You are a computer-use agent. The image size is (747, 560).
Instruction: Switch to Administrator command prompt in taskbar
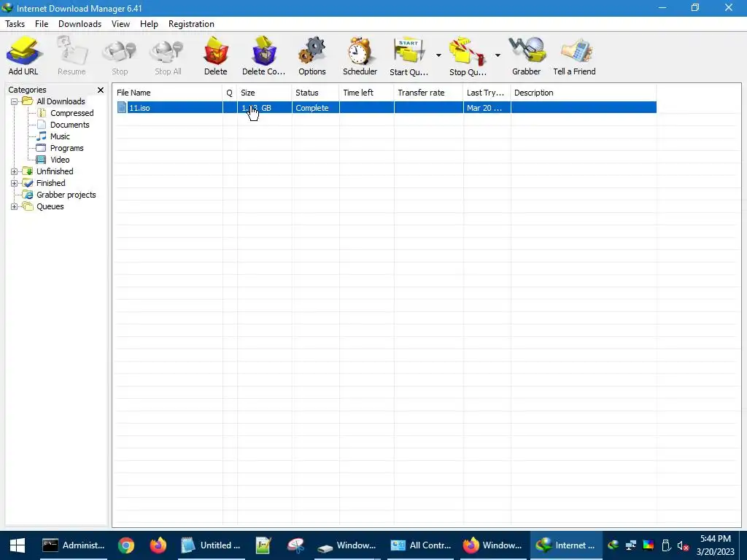tap(74, 545)
